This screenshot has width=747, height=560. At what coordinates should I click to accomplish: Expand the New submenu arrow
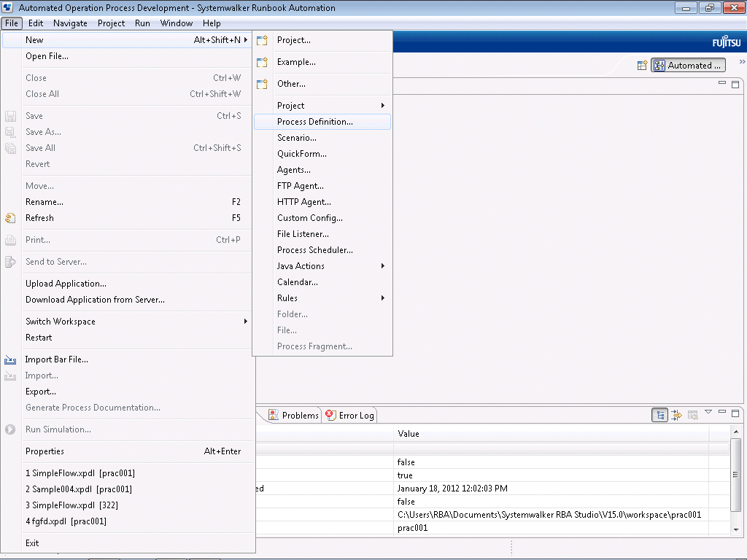point(246,40)
